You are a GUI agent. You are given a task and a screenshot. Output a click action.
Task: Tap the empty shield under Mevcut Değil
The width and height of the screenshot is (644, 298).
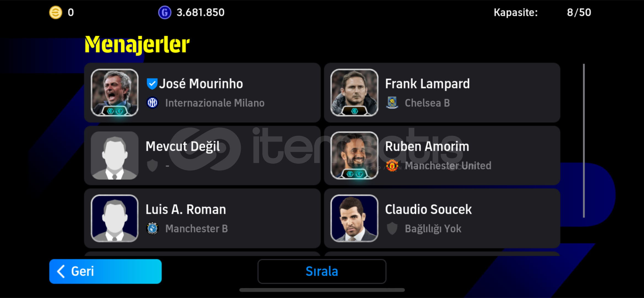coord(152,166)
